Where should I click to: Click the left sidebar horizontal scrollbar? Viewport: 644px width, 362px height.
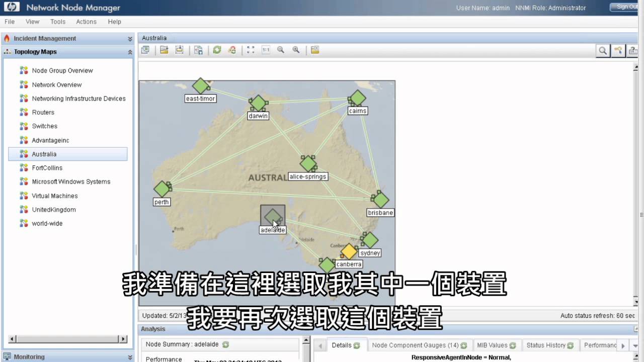pos(68,339)
